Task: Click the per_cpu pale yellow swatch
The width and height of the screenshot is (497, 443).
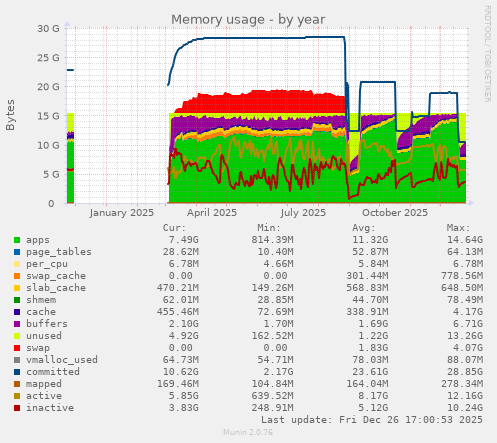Action: coord(17,264)
